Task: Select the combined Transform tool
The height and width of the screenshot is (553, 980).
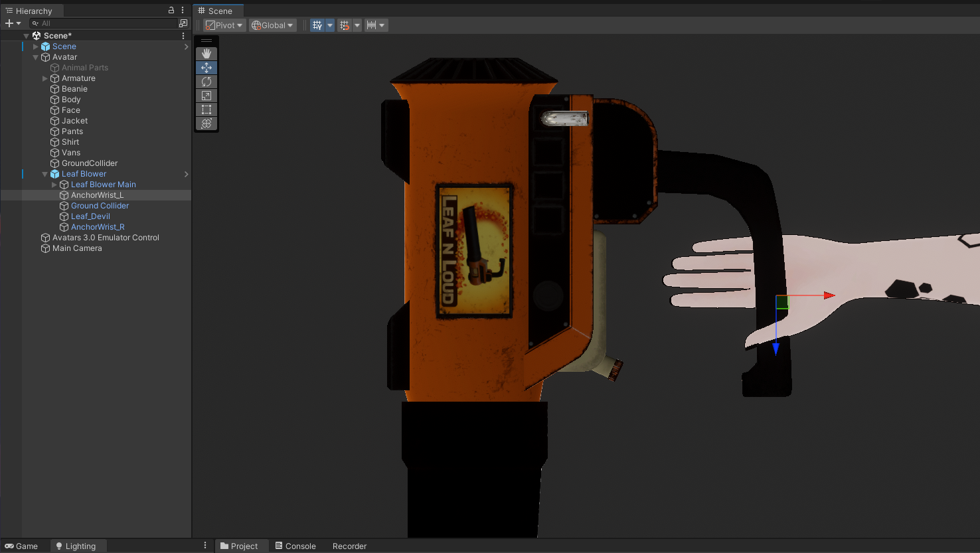Action: 206,123
